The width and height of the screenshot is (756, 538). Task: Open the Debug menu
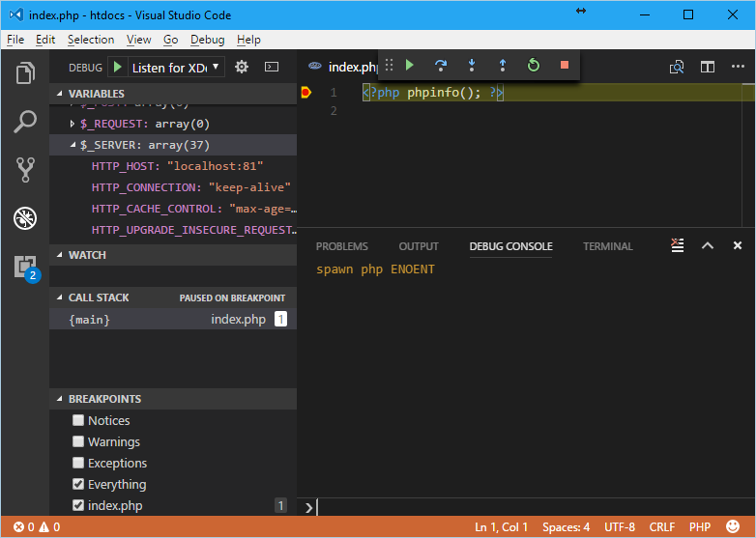(207, 40)
